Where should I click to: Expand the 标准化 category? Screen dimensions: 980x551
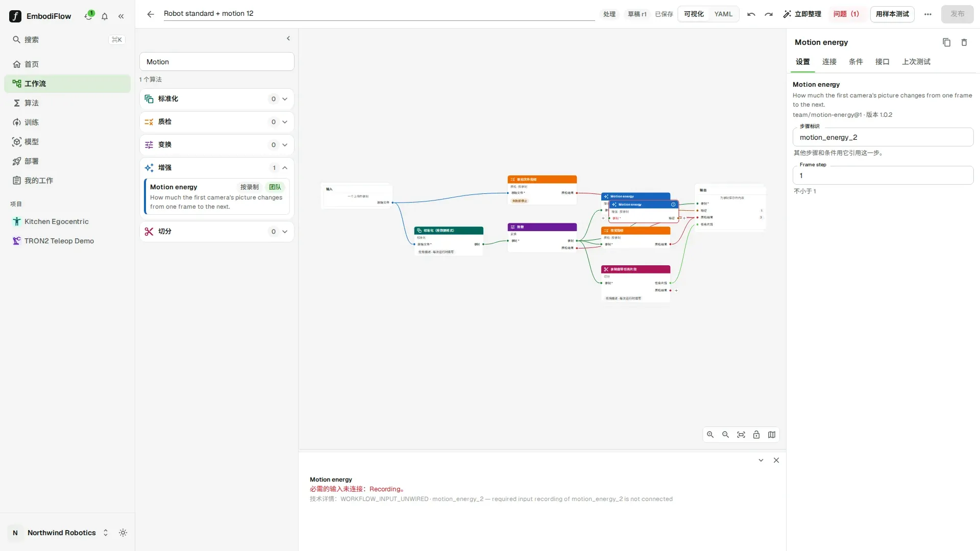[217, 99]
